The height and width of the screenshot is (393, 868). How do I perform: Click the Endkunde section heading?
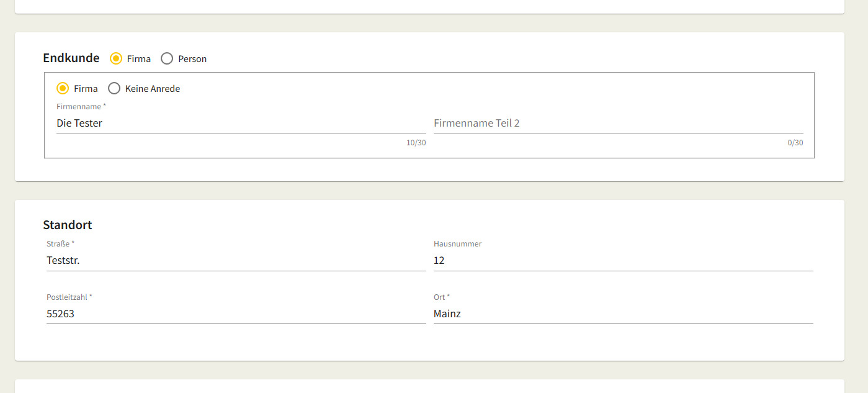click(x=71, y=58)
